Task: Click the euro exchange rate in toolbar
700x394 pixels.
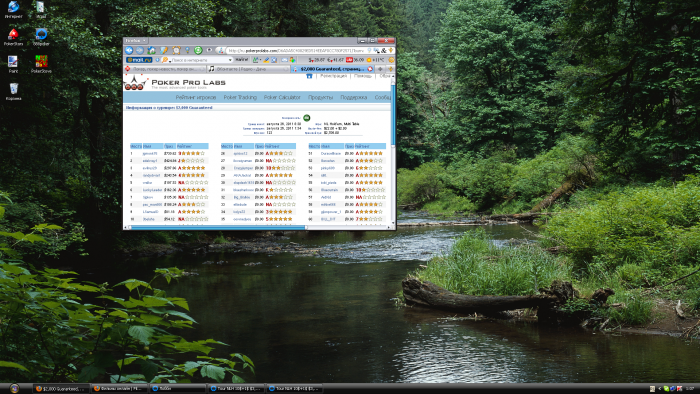Action: pos(335,60)
